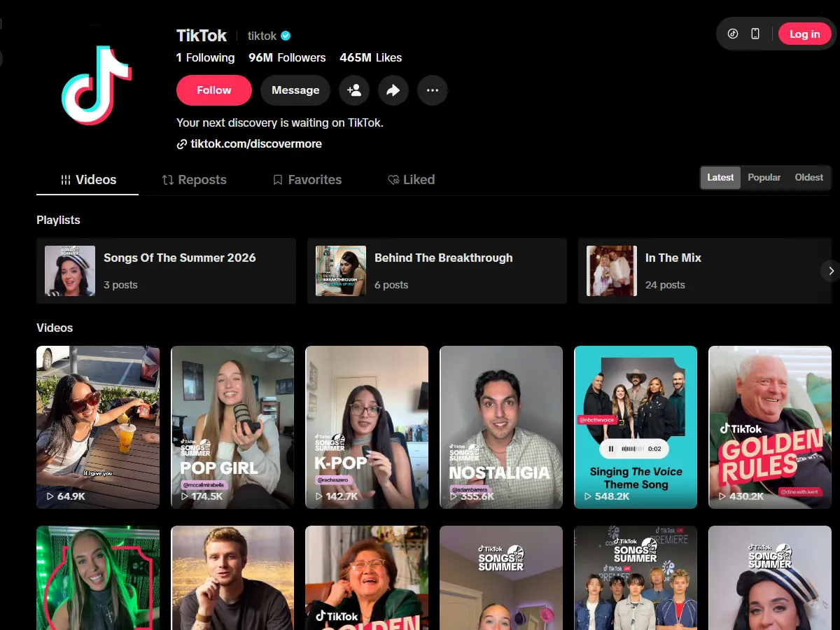Click the Playlists section heading

click(58, 220)
